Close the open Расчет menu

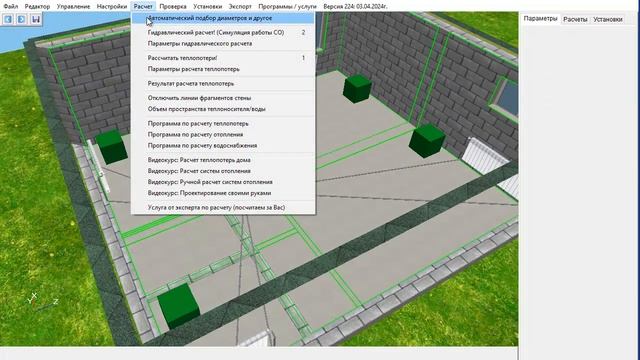[143, 7]
